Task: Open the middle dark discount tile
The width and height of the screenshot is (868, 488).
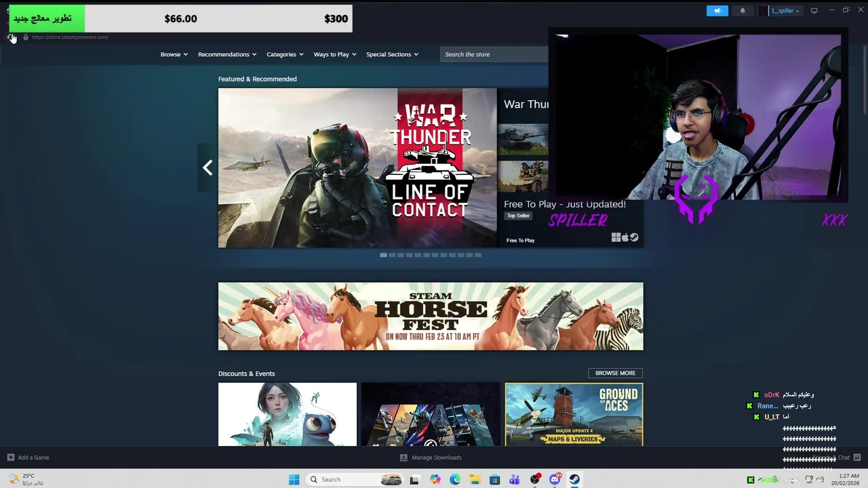Action: tap(431, 414)
